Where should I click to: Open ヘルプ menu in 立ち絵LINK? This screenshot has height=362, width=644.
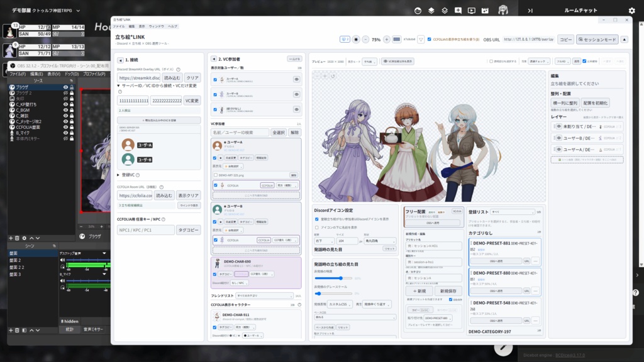[x=172, y=26]
